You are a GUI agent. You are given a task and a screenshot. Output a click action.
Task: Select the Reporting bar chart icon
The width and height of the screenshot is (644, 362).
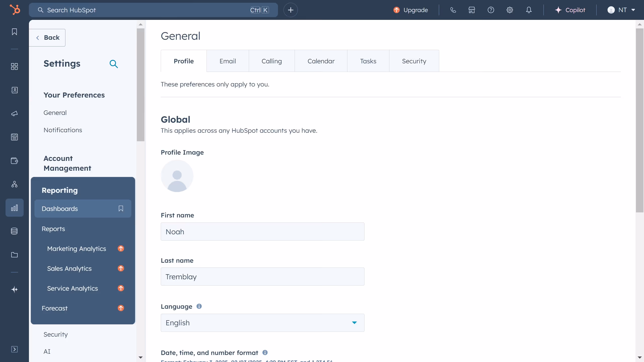coord(14,207)
